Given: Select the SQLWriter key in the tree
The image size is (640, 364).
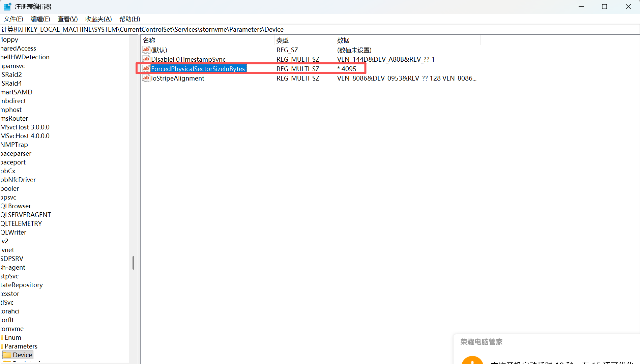Looking at the screenshot, I should 13,232.
